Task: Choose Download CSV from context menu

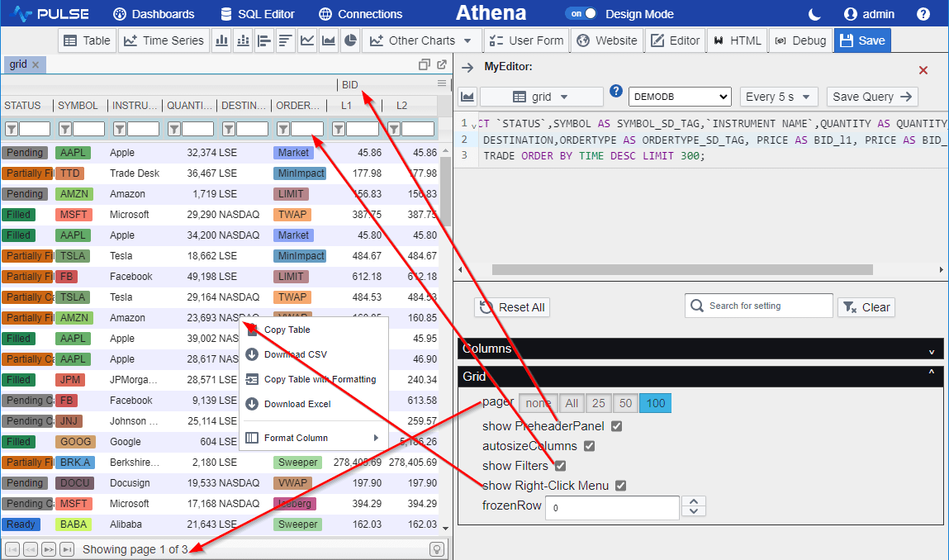Action: point(314,355)
